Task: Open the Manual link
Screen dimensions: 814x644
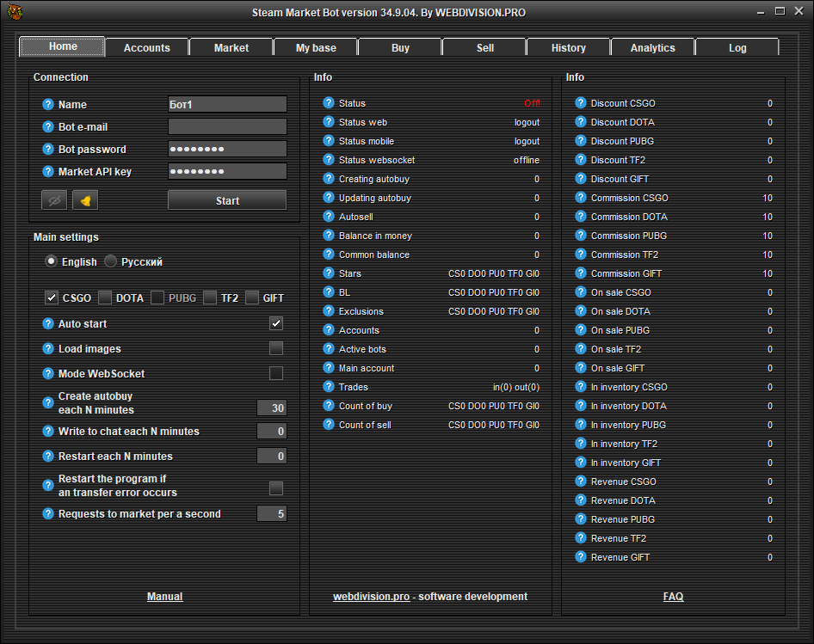Action: [x=164, y=597]
